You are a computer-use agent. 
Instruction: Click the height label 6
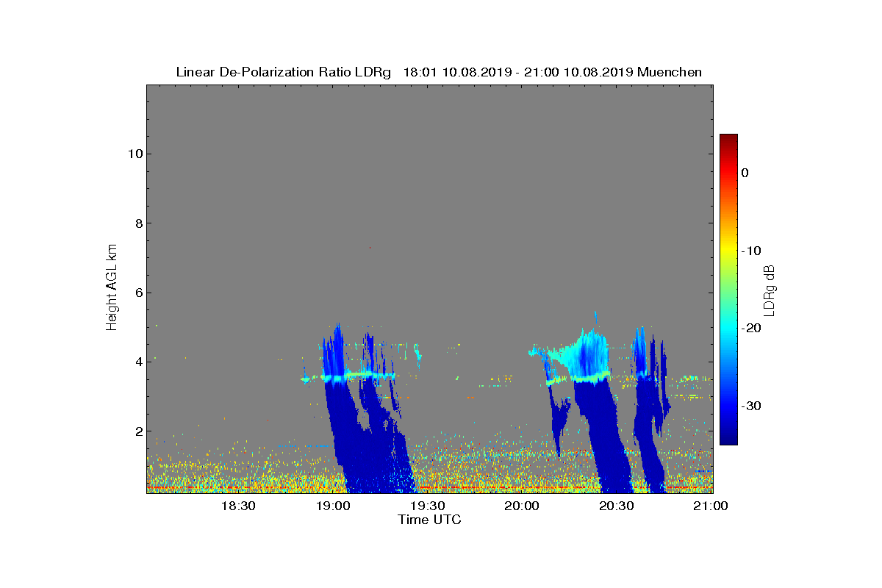[x=138, y=293]
